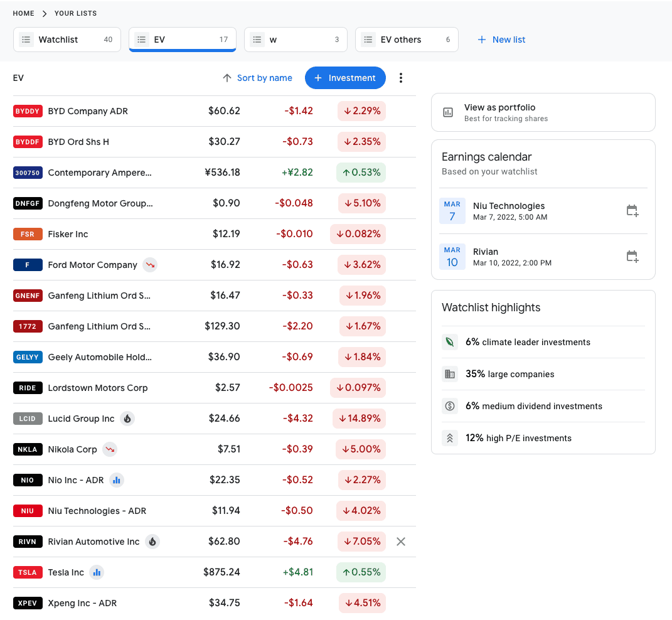This screenshot has height=620, width=672.
Task: Select 6% medium dividend investments highlight
Action: click(x=543, y=405)
